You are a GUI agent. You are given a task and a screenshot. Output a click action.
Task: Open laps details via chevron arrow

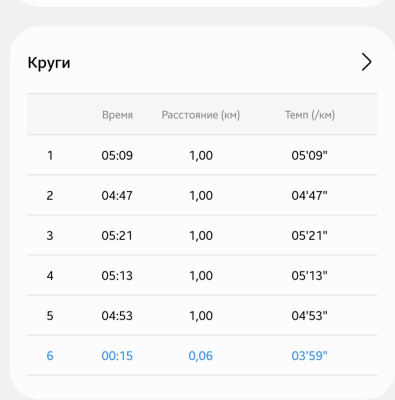click(366, 62)
